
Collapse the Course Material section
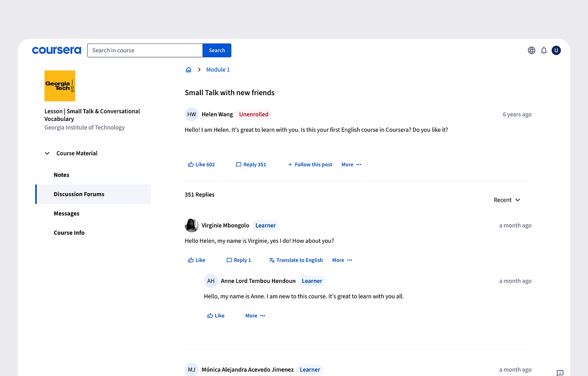coord(47,154)
